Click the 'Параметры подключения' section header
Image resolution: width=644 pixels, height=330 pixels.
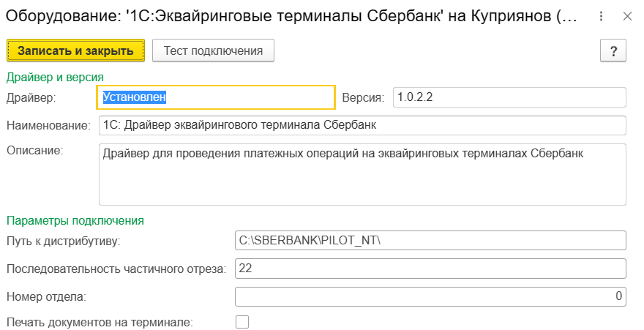tap(75, 220)
